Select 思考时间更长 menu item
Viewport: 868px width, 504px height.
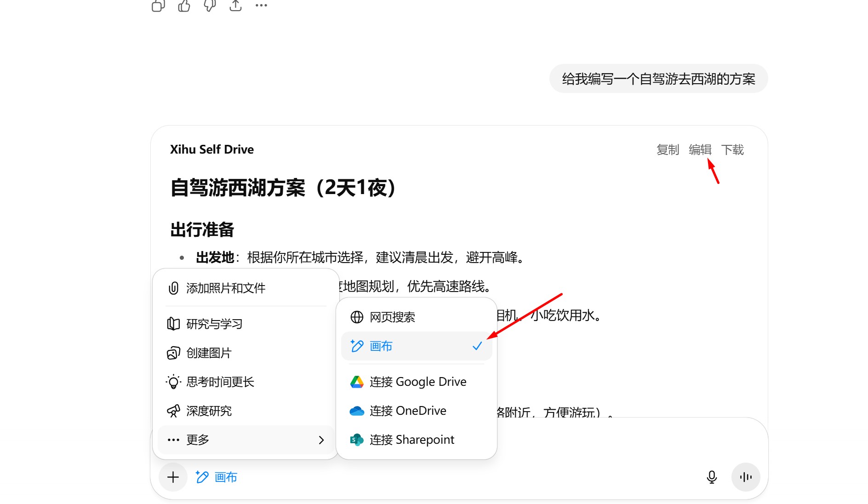pyautogui.click(x=246, y=382)
